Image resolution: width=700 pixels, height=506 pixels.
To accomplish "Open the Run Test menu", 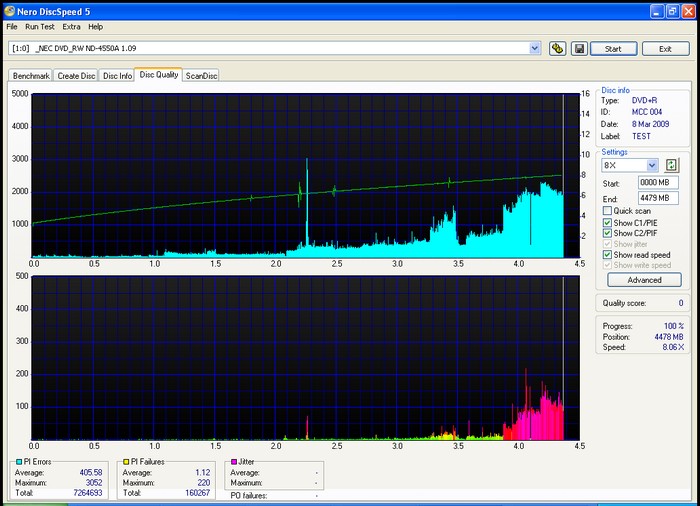I will [x=40, y=26].
